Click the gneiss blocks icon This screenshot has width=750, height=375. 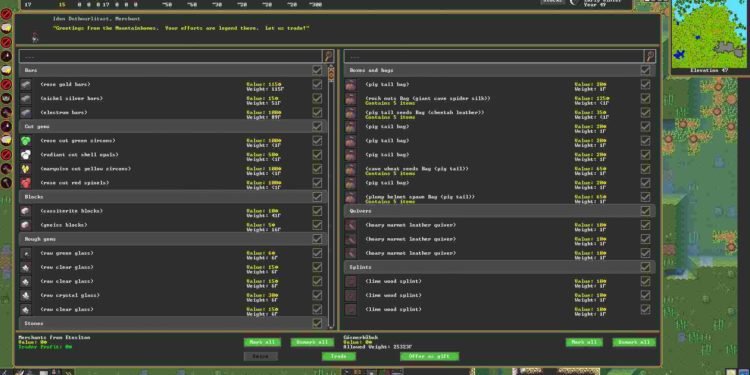coord(26,225)
